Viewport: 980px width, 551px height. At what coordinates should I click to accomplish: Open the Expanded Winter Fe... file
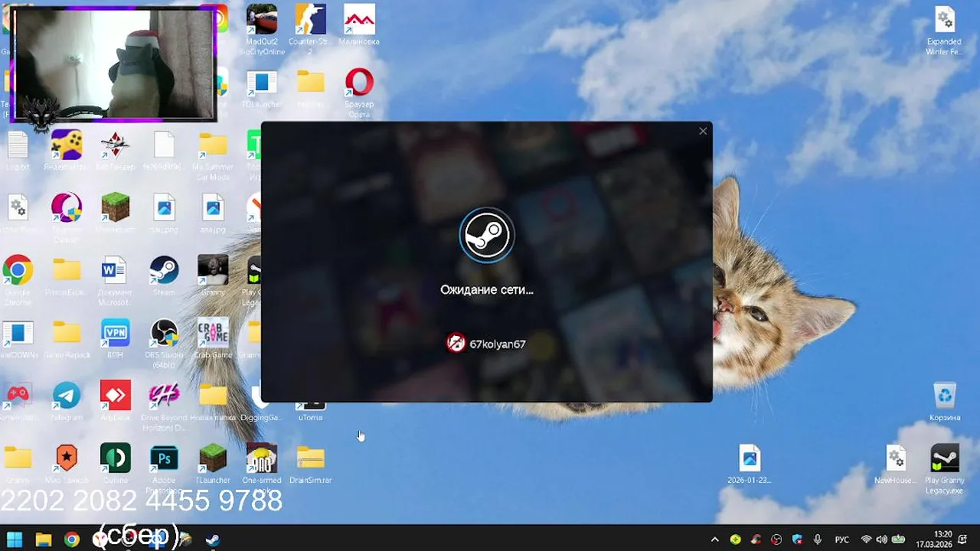(944, 31)
